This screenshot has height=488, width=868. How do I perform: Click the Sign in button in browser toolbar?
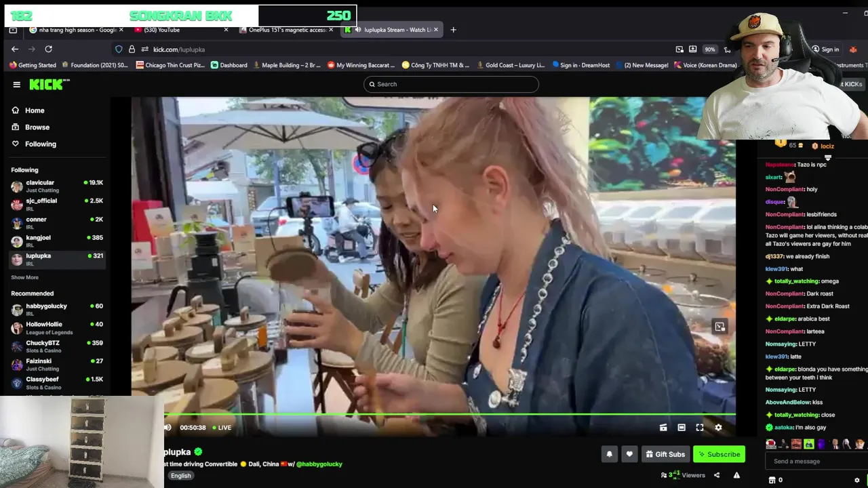click(825, 49)
